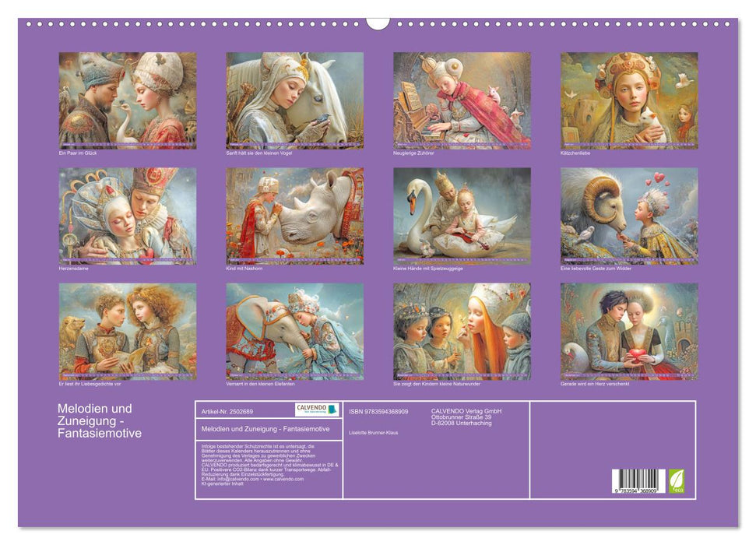Click caption 'Vernarrt in den kleinen Elefanten'
This screenshot has height=545, width=756.
click(x=260, y=385)
